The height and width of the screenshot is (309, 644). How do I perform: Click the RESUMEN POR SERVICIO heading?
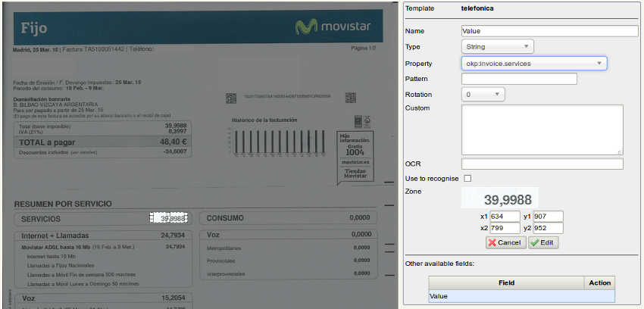(63, 204)
